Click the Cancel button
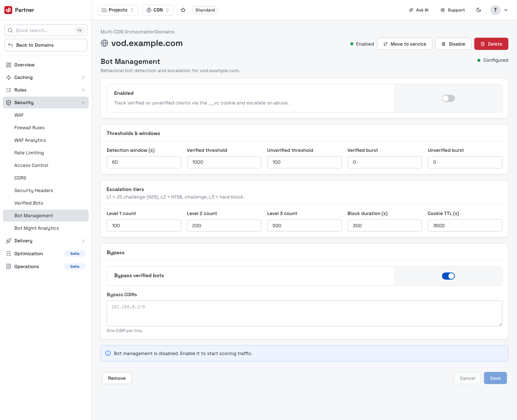This screenshot has height=420, width=517. 467,378
